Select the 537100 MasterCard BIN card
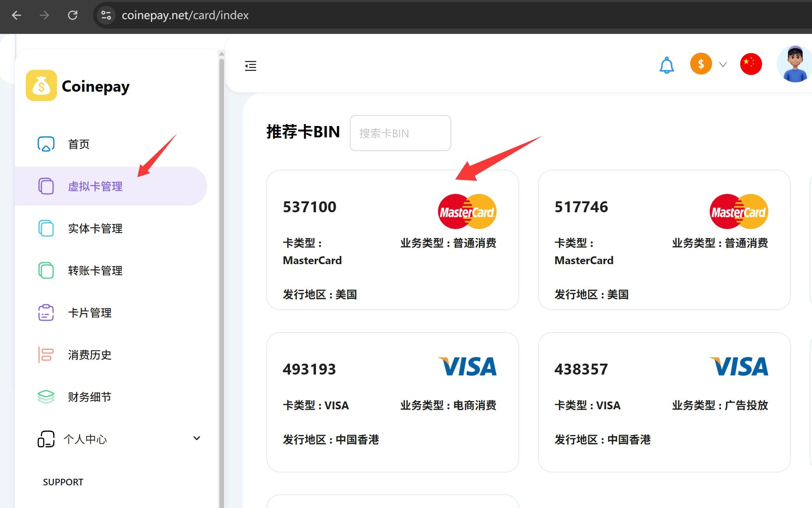812x508 pixels. (x=392, y=240)
